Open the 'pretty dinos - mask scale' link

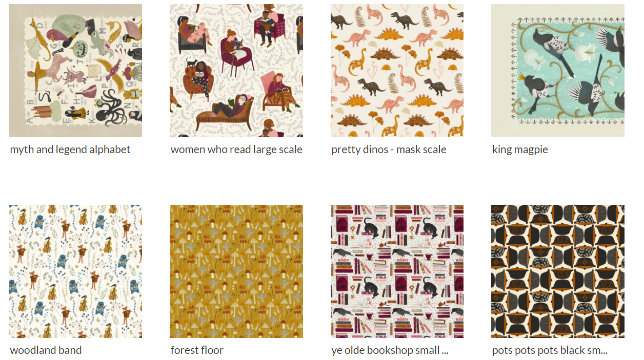389,150
